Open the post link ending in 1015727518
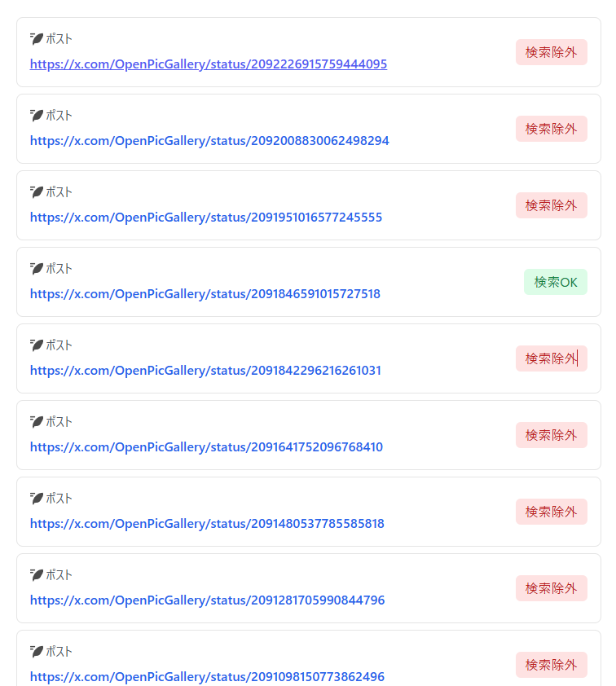Image resolution: width=616 pixels, height=686 pixels. coord(205,293)
